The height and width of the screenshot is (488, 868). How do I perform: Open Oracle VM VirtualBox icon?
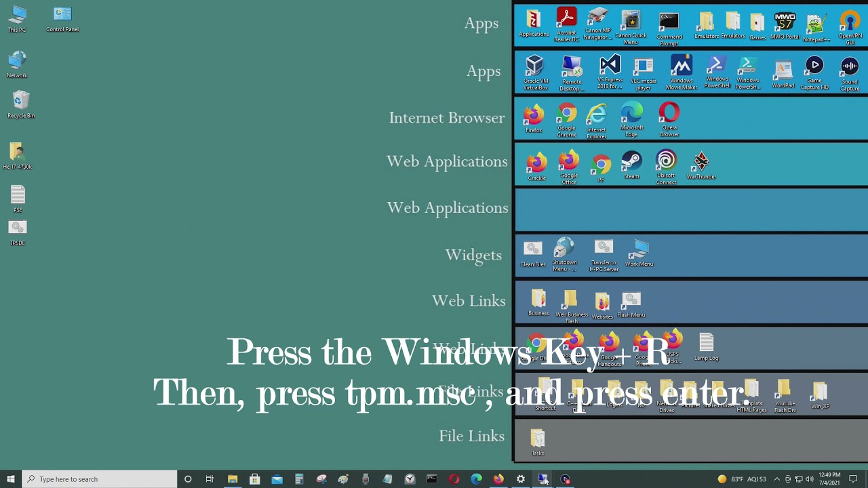pyautogui.click(x=535, y=73)
